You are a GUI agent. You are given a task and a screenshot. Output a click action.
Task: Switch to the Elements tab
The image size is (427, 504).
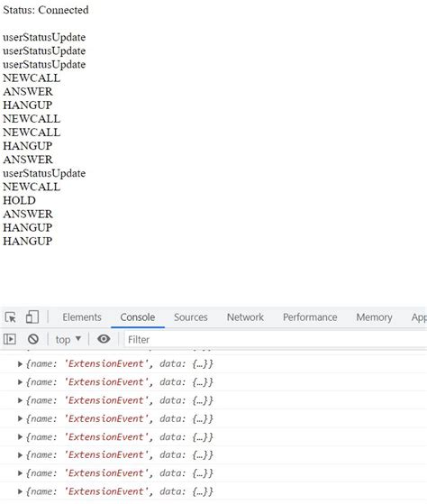82,317
